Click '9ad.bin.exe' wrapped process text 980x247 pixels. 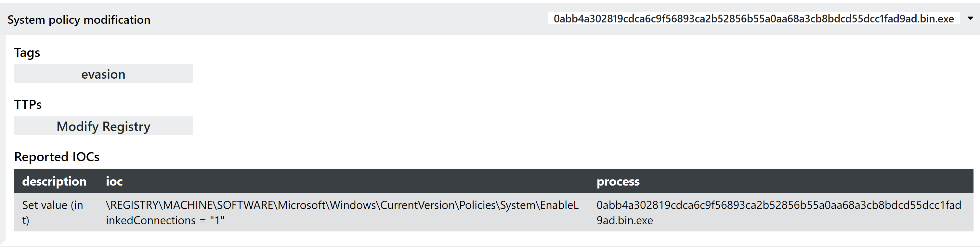click(x=625, y=220)
